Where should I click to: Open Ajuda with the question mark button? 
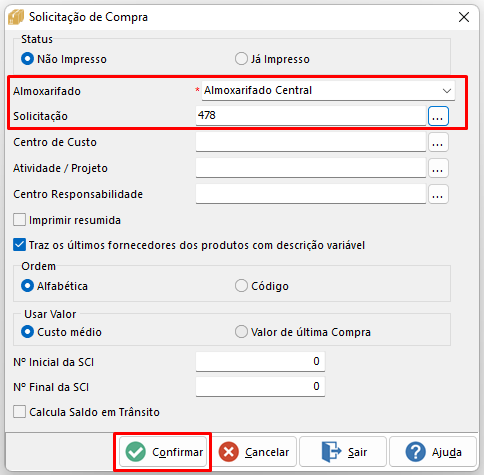[x=433, y=452]
